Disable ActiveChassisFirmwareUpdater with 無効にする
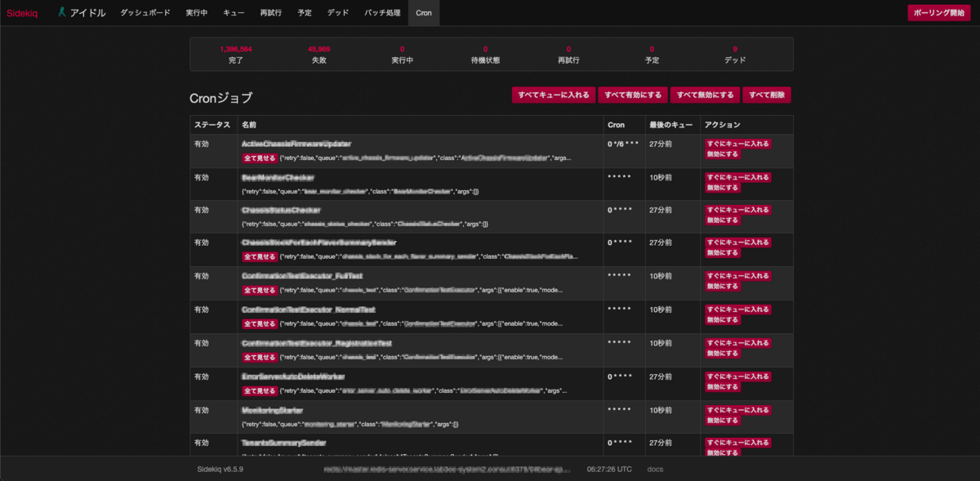 click(x=723, y=154)
